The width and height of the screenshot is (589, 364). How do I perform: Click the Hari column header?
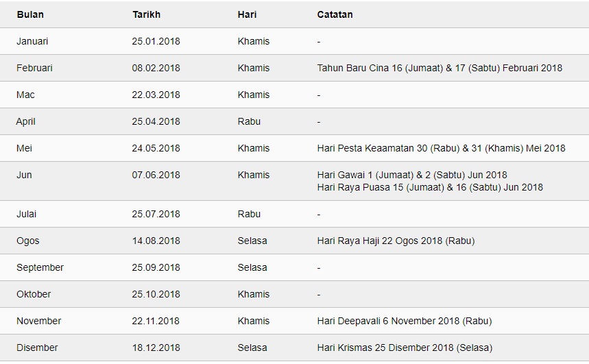click(247, 14)
